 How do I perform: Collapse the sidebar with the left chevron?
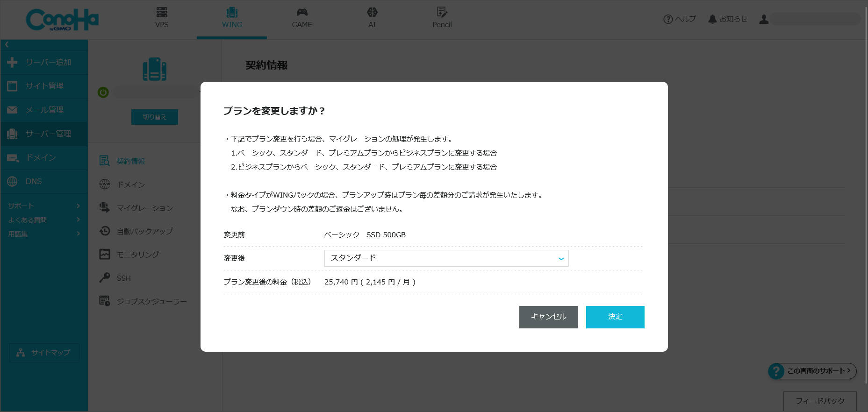[7, 45]
